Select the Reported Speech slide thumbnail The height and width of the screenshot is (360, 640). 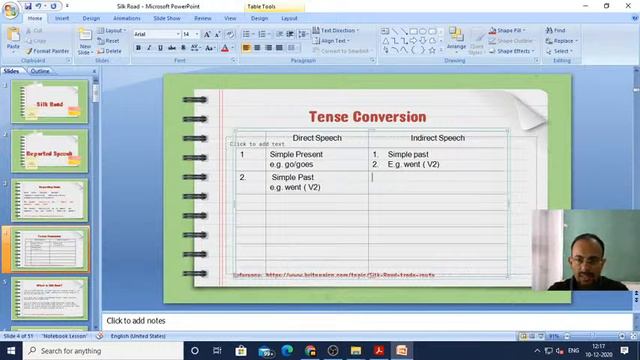[x=49, y=151]
